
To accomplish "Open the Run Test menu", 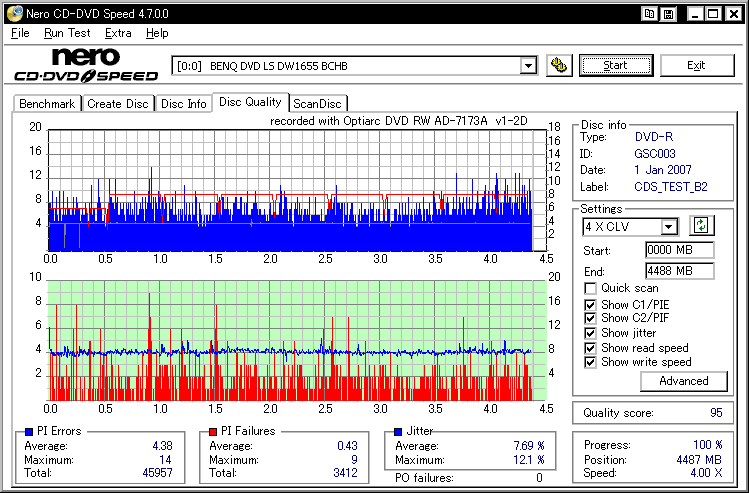I will 67,33.
